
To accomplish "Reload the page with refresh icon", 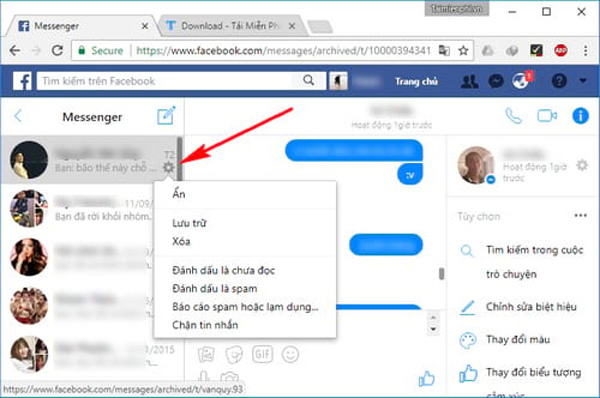I will (x=57, y=51).
